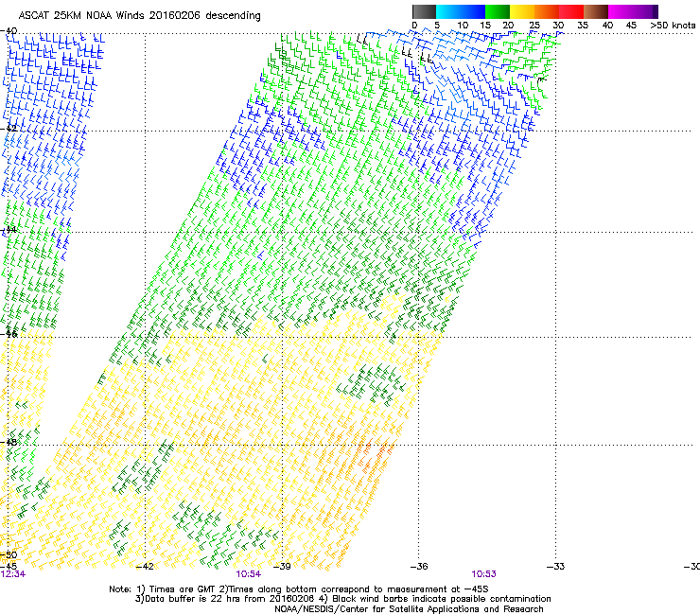700x615 pixels.
Task: Click the longitude label '-36' on the bottom axis
Action: (419, 567)
